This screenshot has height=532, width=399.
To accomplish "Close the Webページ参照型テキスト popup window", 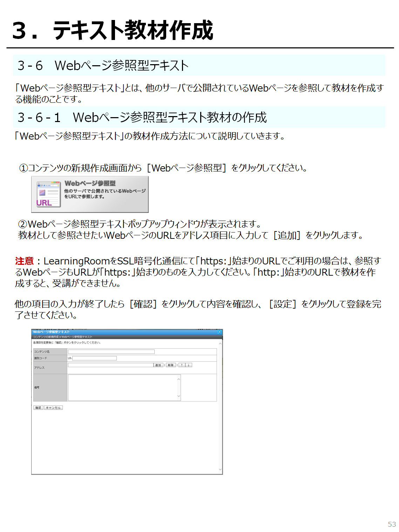I will click(x=220, y=332).
